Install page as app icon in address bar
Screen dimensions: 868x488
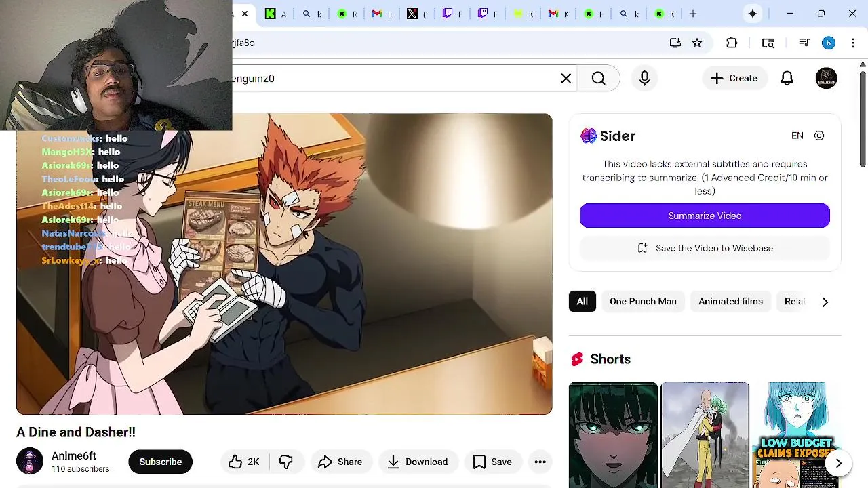click(x=675, y=43)
